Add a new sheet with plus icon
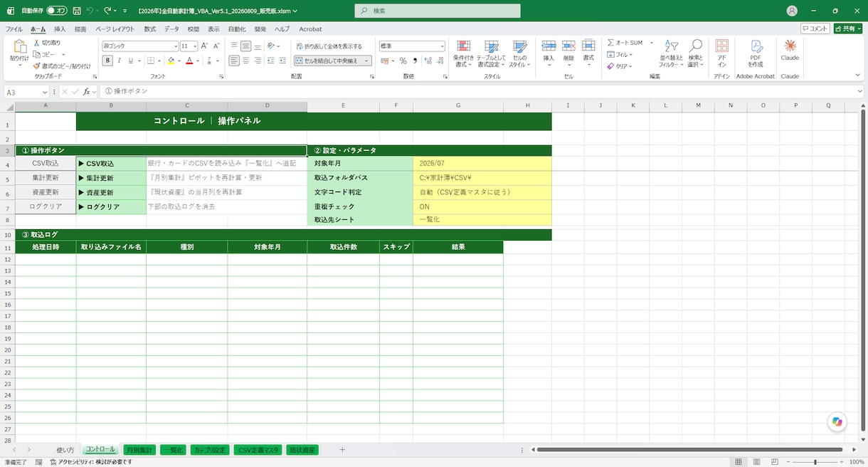868x467 pixels. (342, 450)
